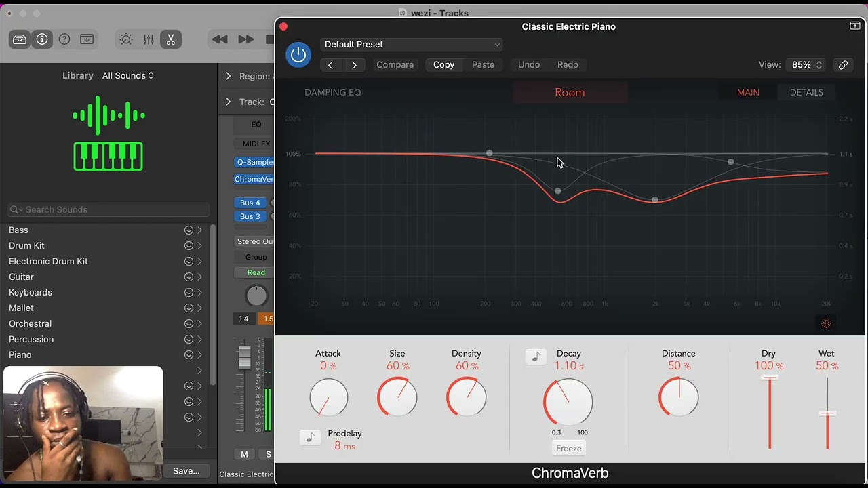This screenshot has height=488, width=868.
Task: Click download icon next to Drum Kit
Action: pos(189,246)
